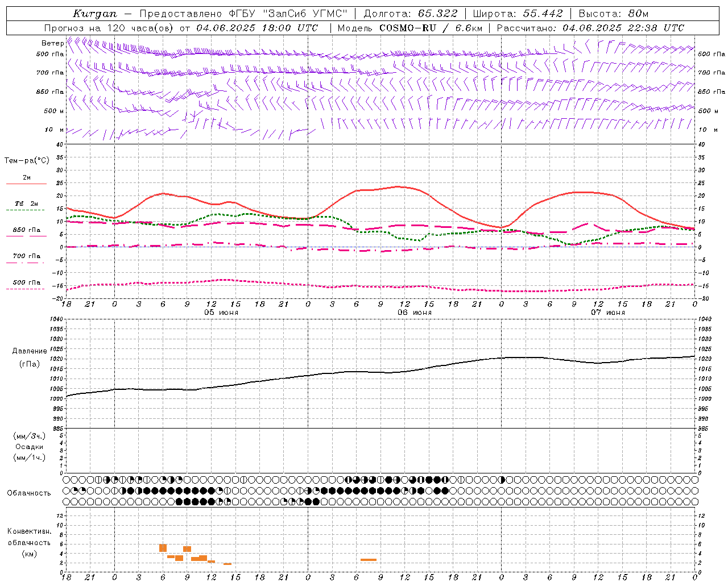Click the "(мм/1ч.)" precipitation unit label

click(x=29, y=458)
